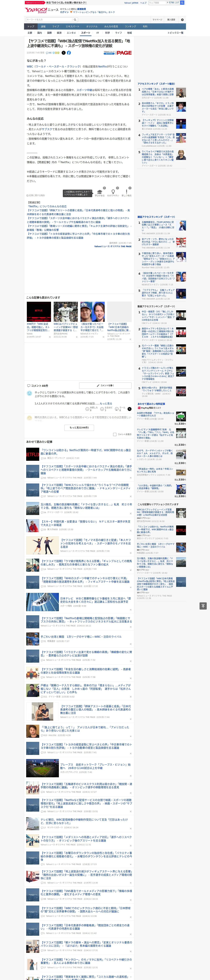Open the 購入履歴 link
This screenshot has width=210, height=980.
[171, 19]
